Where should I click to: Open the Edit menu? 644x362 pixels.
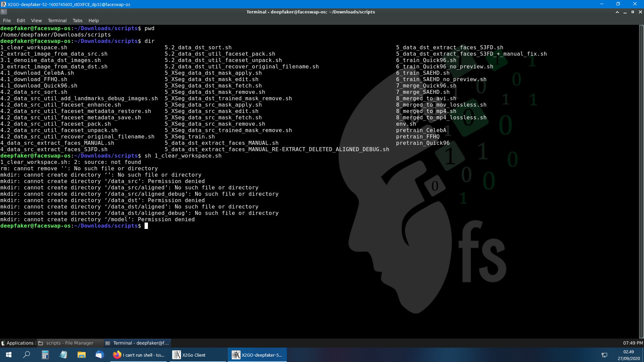(20, 20)
